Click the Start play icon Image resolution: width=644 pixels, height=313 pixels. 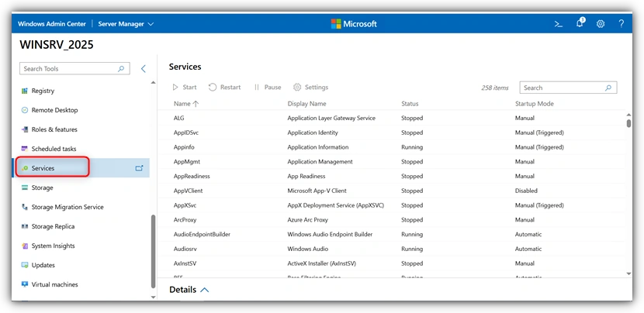tap(175, 87)
